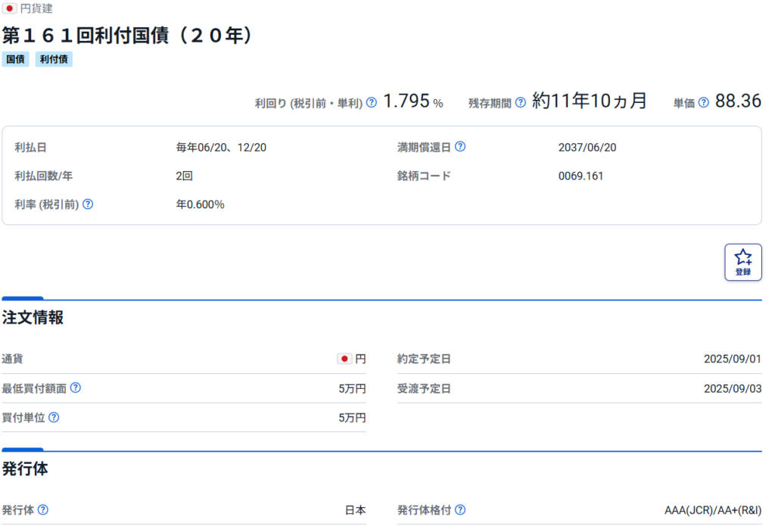The width and height of the screenshot is (775, 532).
Task: Click the 発行体 section heading
Action: click(x=25, y=468)
